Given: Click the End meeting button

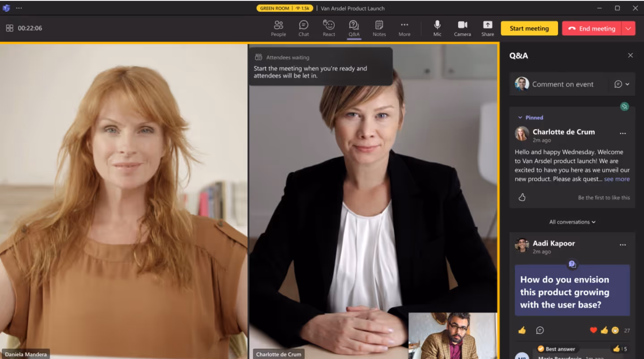Looking at the screenshot, I should pos(592,28).
